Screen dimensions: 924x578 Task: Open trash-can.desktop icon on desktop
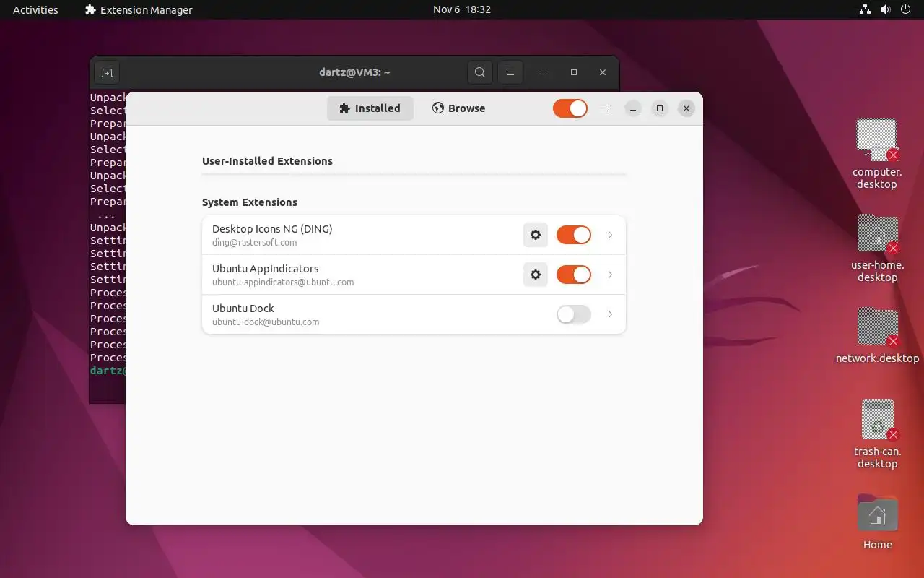tap(877, 434)
